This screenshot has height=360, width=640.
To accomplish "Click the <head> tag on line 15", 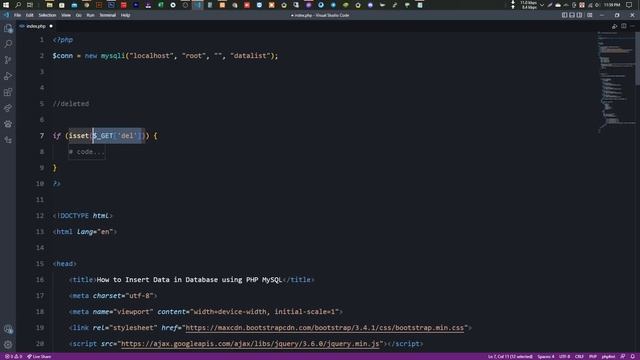I will point(64,264).
